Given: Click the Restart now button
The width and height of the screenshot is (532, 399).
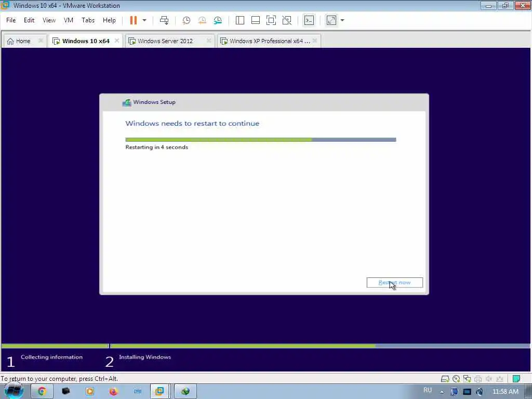Looking at the screenshot, I should click(x=395, y=283).
